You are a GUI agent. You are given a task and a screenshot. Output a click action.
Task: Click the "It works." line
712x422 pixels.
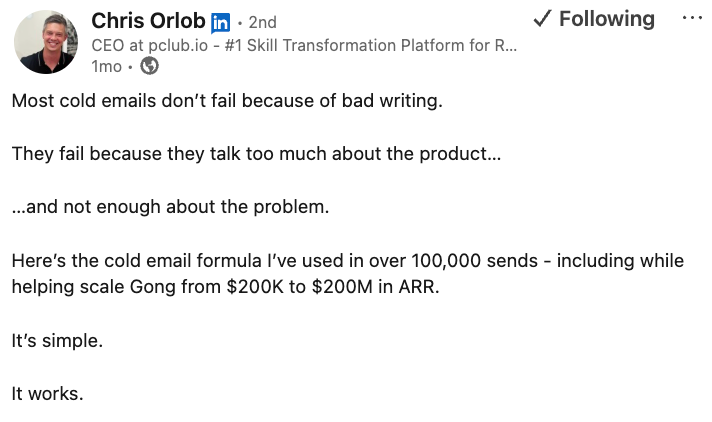[x=47, y=393]
